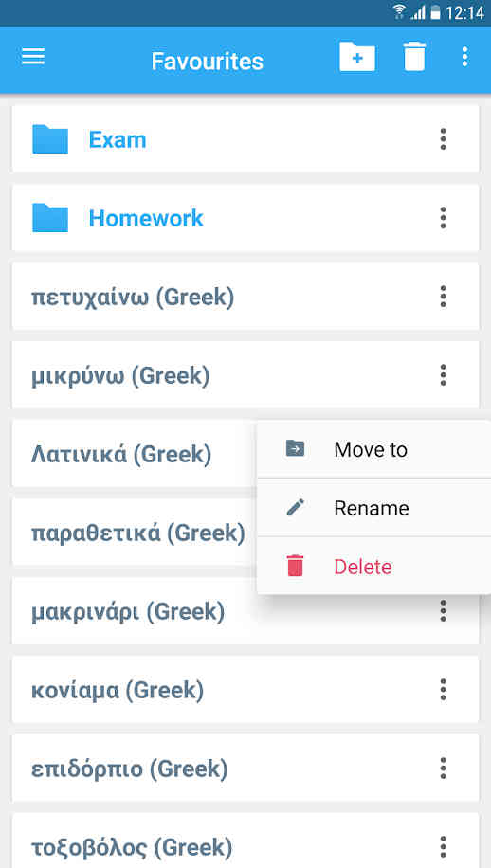Tap the new folder icon
Image resolution: width=491 pixels, height=868 pixels.
(357, 57)
